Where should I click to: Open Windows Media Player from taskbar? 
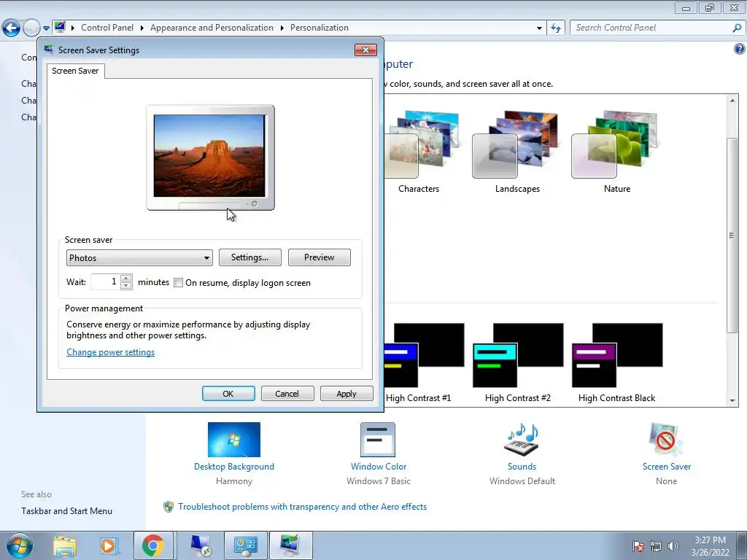pos(108,545)
